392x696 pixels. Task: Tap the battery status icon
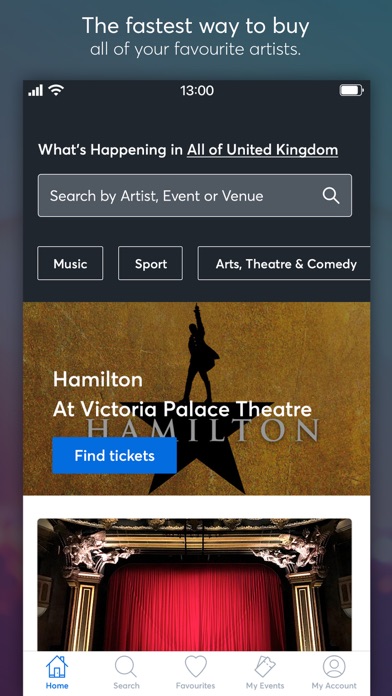pyautogui.click(x=351, y=91)
